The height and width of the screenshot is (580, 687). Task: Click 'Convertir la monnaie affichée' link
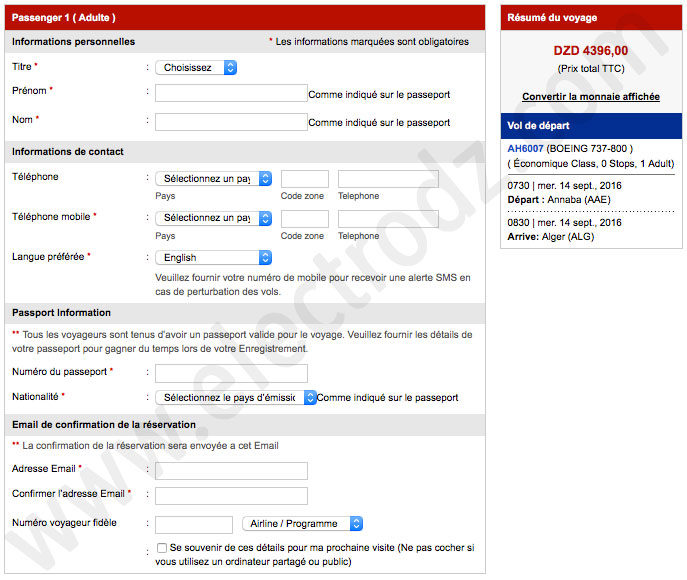pyautogui.click(x=591, y=96)
